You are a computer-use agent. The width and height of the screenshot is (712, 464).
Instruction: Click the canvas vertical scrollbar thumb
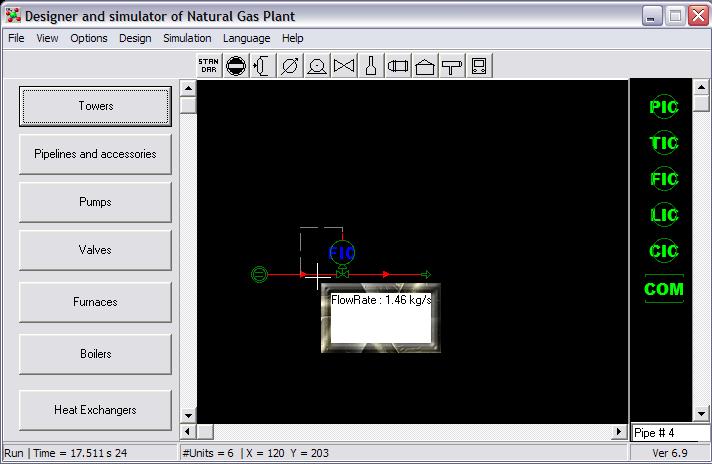click(188, 105)
